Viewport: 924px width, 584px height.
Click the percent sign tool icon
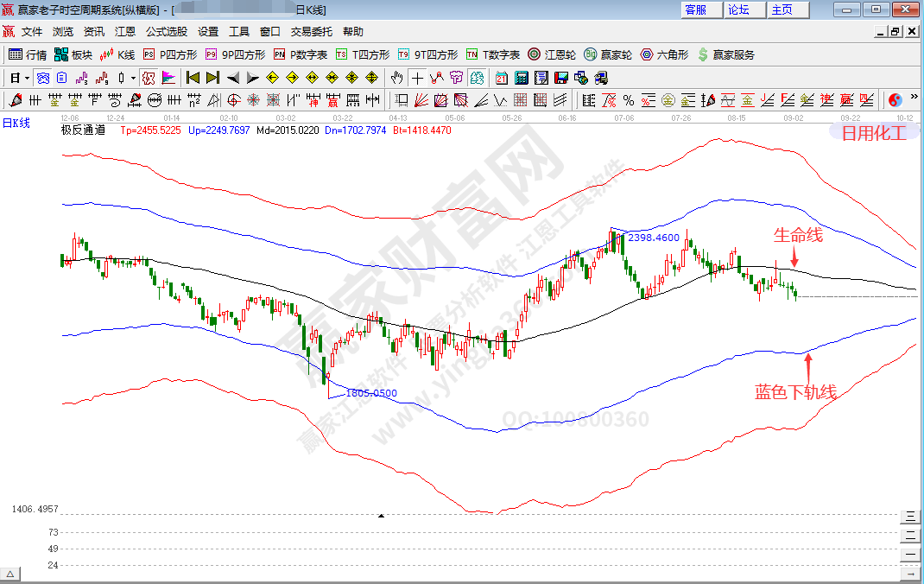coord(629,99)
